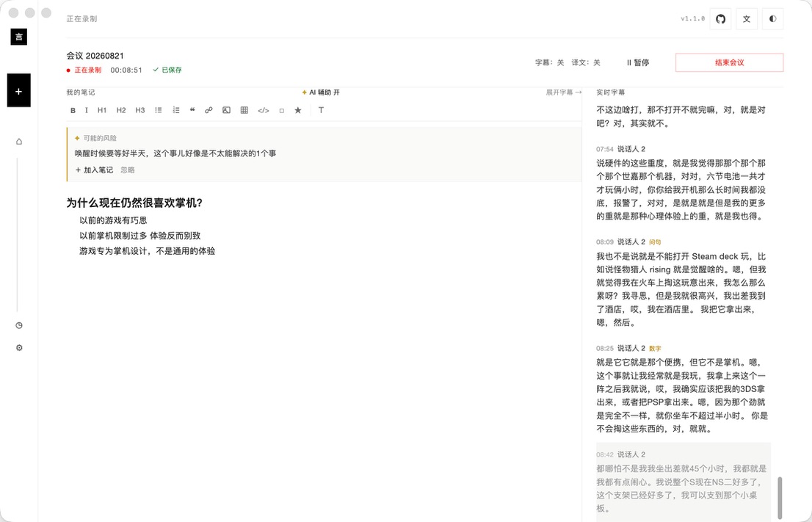Click the small square checkbox toolbar icon
This screenshot has height=522, width=812.
point(282,110)
